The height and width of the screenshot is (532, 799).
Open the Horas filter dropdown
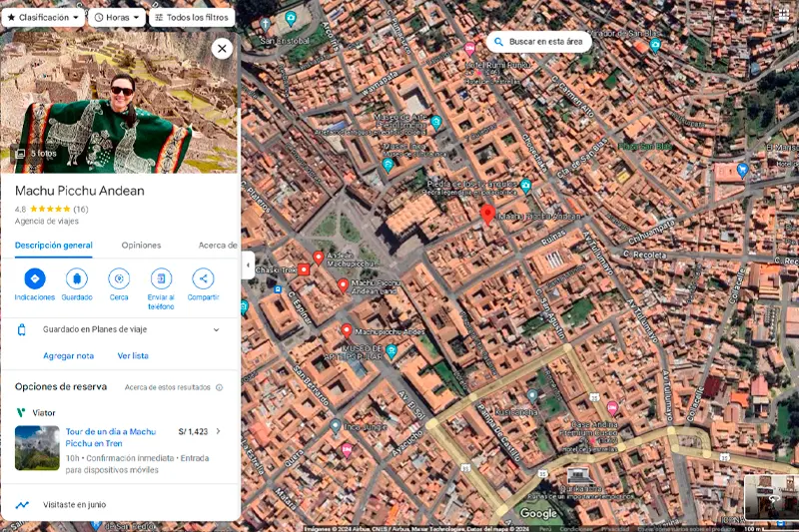click(x=117, y=17)
